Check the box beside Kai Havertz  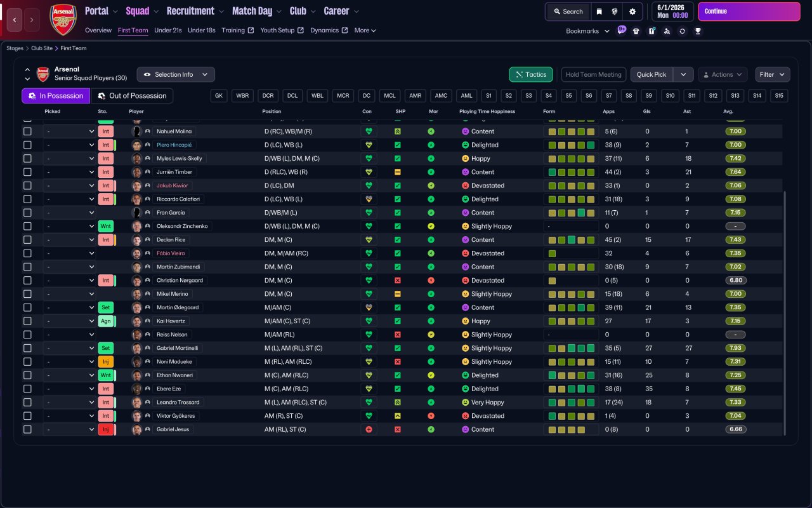[27, 321]
